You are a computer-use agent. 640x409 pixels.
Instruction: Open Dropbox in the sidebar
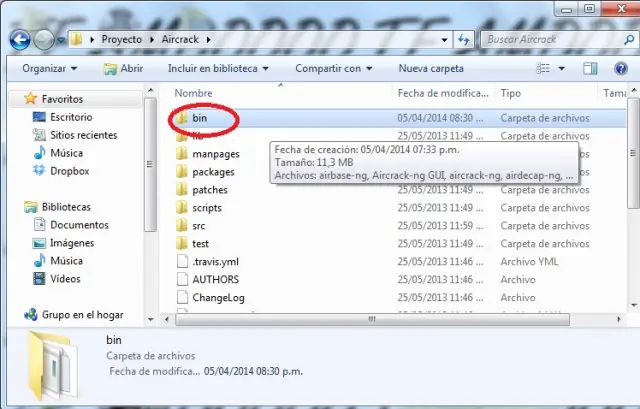[x=69, y=171]
